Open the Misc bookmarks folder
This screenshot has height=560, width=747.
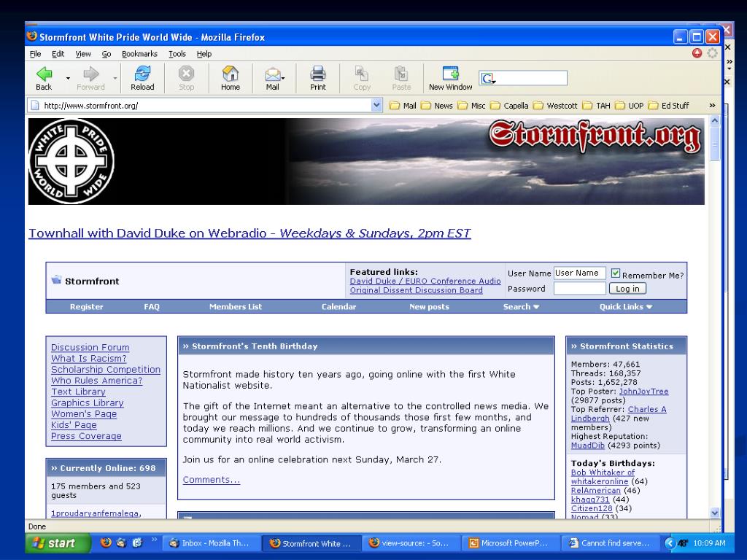pyautogui.click(x=472, y=106)
